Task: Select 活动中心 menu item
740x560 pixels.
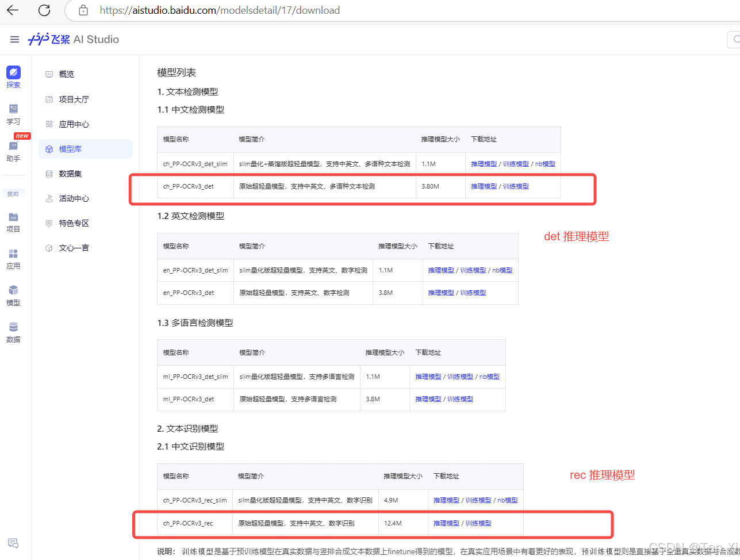Action: 86,198
